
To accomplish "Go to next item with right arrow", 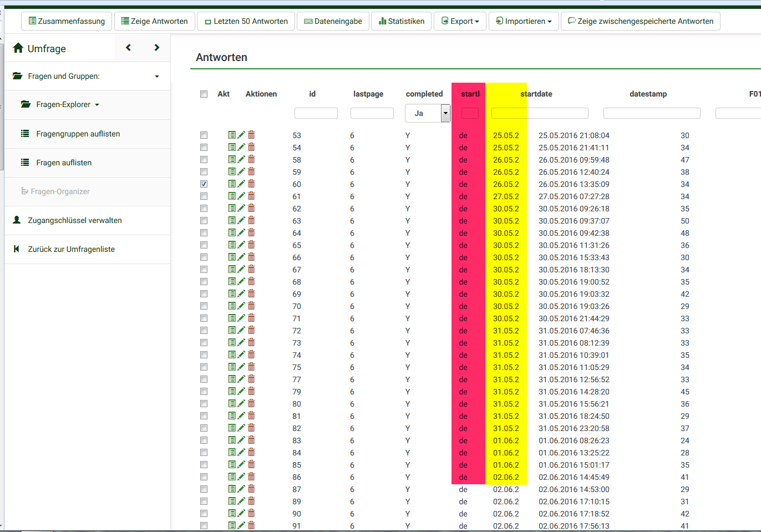I will click(157, 48).
